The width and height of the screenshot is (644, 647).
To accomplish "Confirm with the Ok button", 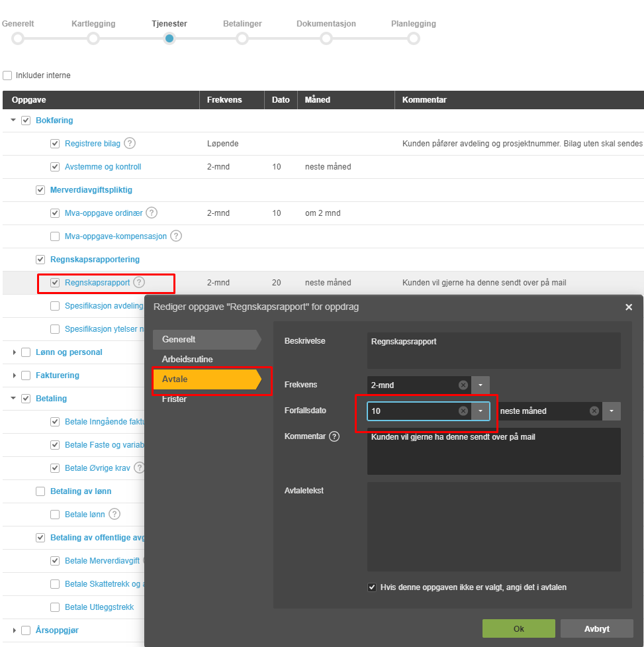I will [x=519, y=628].
